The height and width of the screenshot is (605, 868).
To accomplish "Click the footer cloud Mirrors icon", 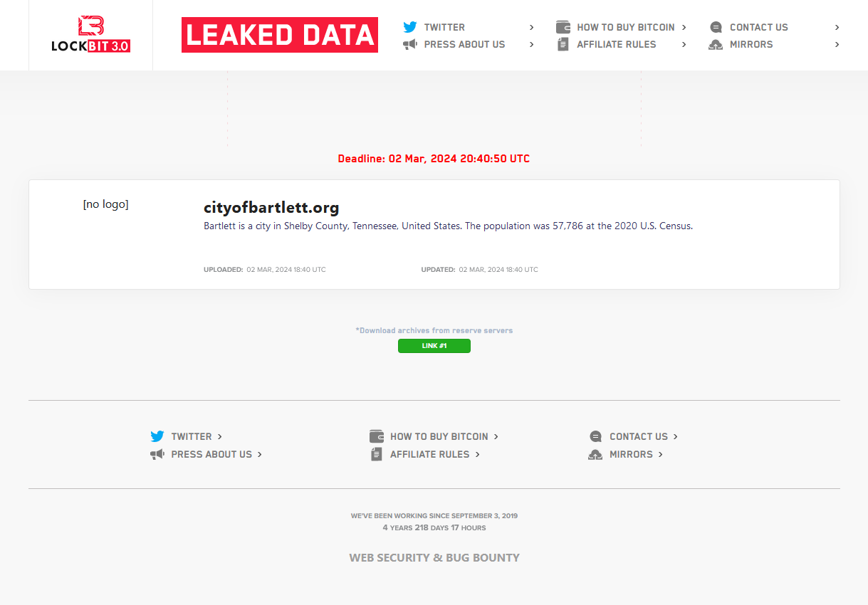I will [x=595, y=454].
